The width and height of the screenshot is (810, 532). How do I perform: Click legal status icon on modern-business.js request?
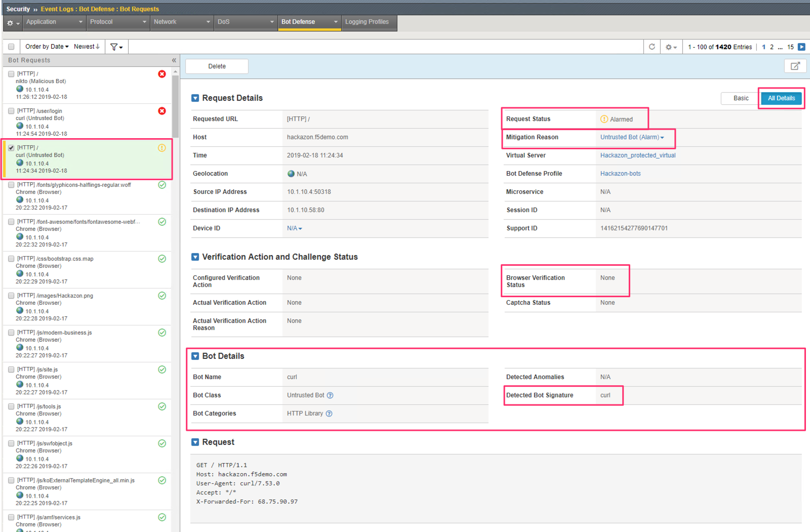point(162,333)
